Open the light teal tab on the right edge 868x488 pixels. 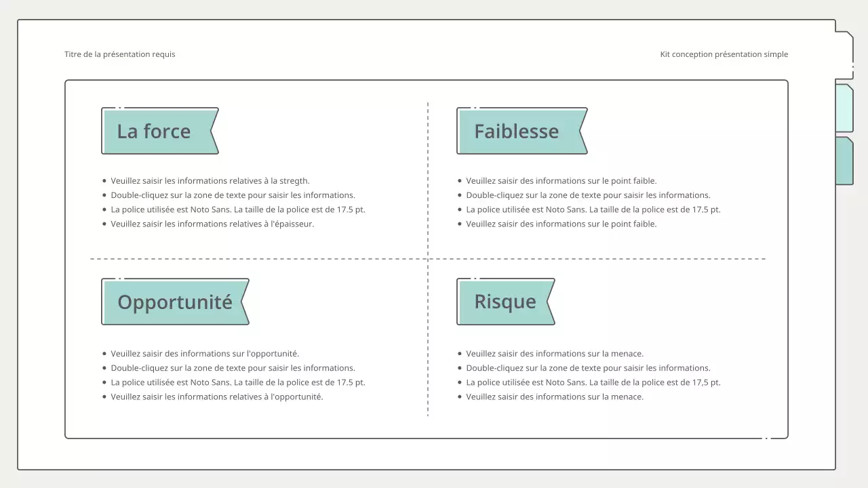pyautogui.click(x=845, y=108)
